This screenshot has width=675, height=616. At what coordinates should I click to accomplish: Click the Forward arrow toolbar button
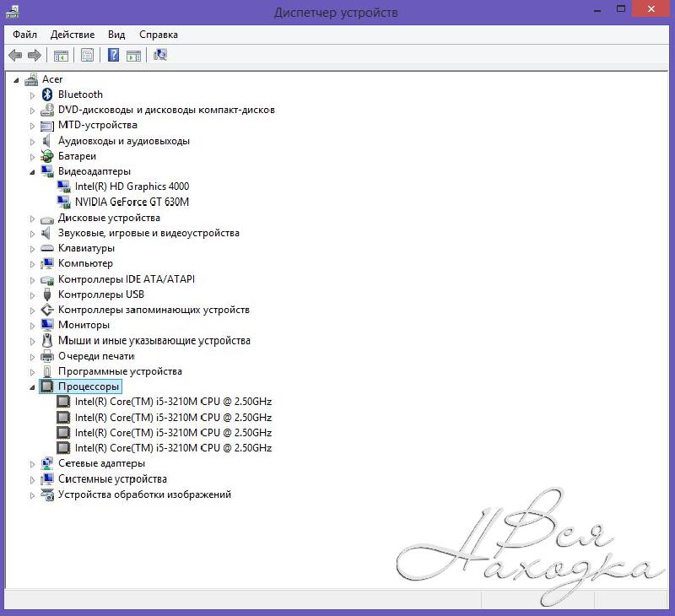[35, 56]
